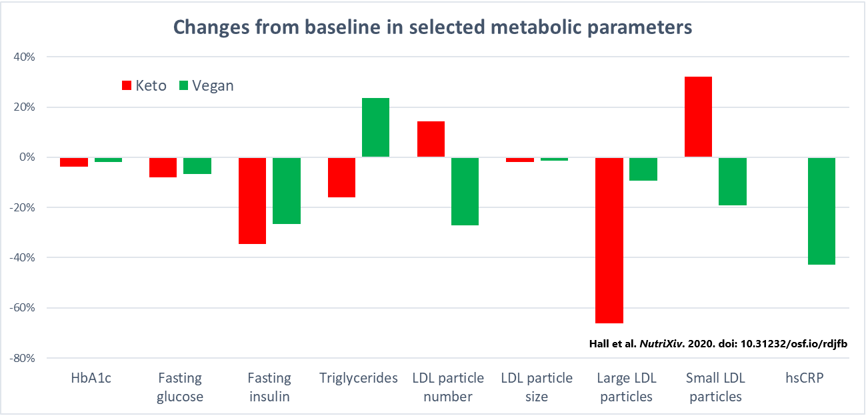Click the green Vegan Triglycerides bar
This screenshot has height=418, width=868.
pos(375,127)
